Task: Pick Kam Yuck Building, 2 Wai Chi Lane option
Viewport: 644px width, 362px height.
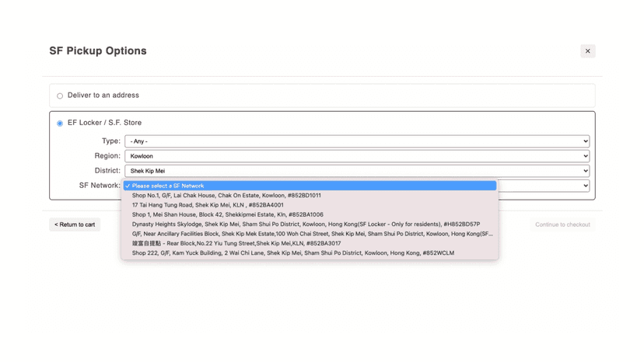Action: point(310,252)
